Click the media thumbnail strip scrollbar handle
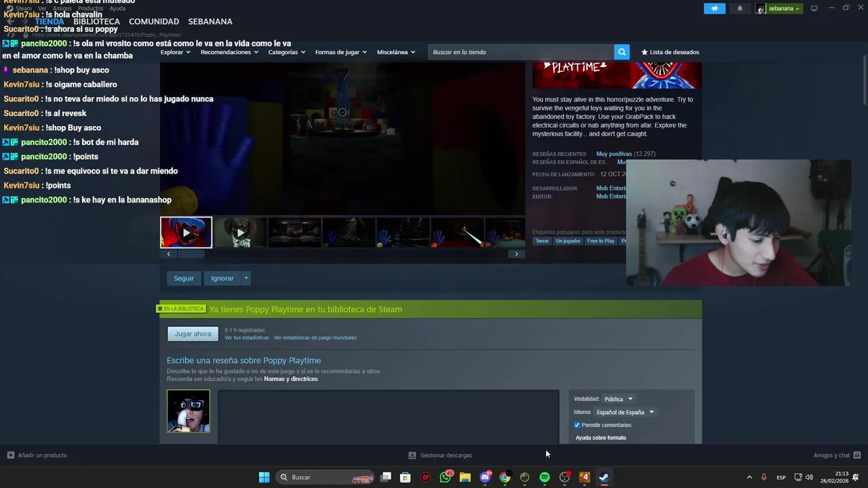 click(x=191, y=253)
